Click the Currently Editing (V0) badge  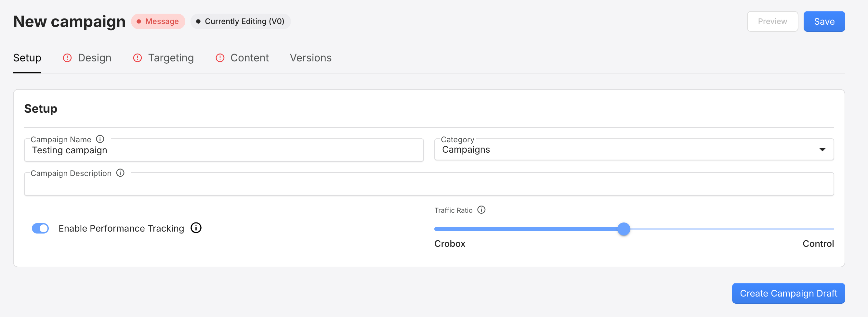click(240, 21)
